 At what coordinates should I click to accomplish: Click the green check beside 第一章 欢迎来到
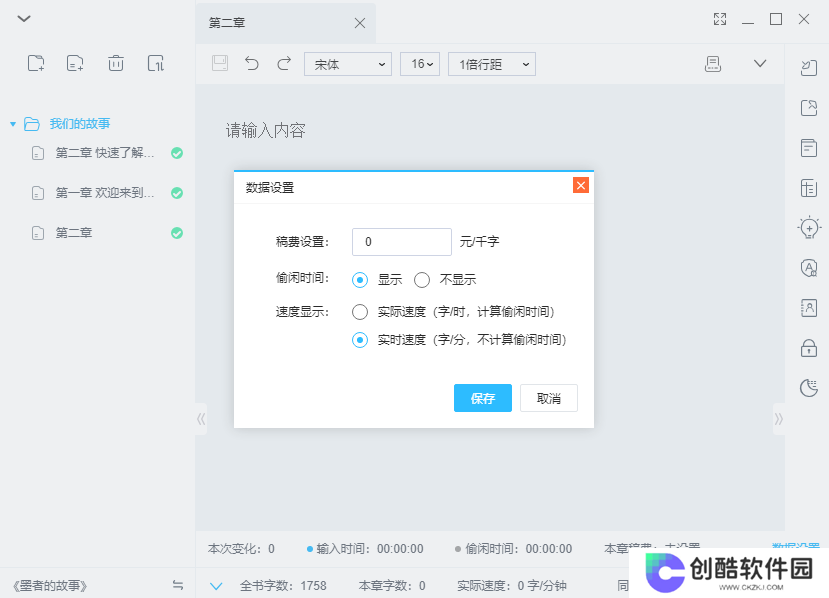[x=177, y=193]
